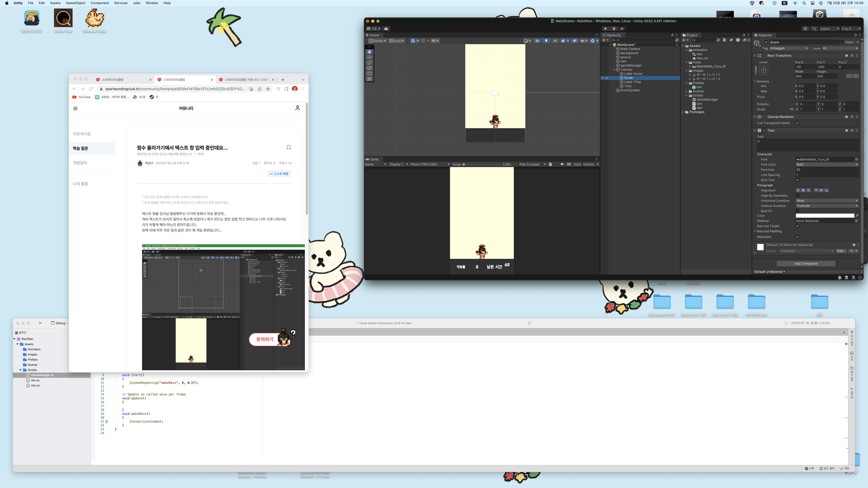The image size is (868, 488).
Task: Lock the Inspector panel
Action: 855,35
